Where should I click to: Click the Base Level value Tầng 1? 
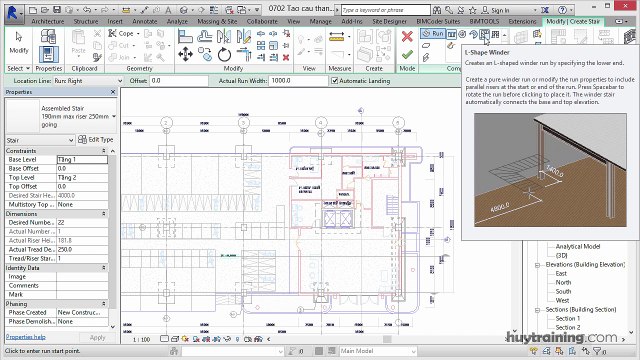pos(82,160)
